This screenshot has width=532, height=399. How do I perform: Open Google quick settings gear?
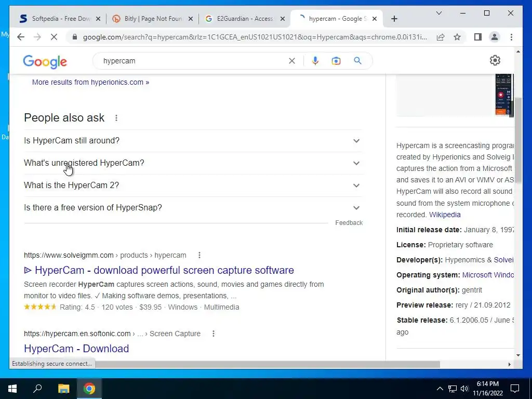pos(495,60)
